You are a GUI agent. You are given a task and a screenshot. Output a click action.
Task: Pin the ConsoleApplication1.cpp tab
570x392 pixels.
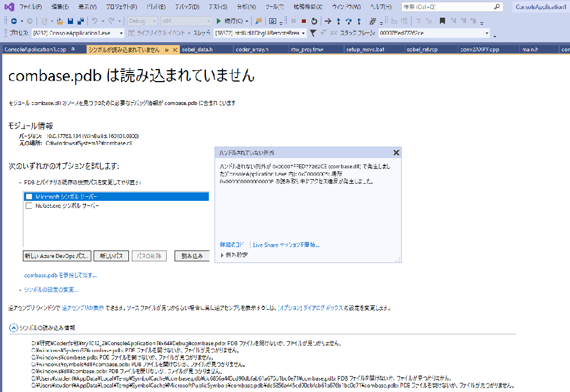pyautogui.click(x=73, y=49)
